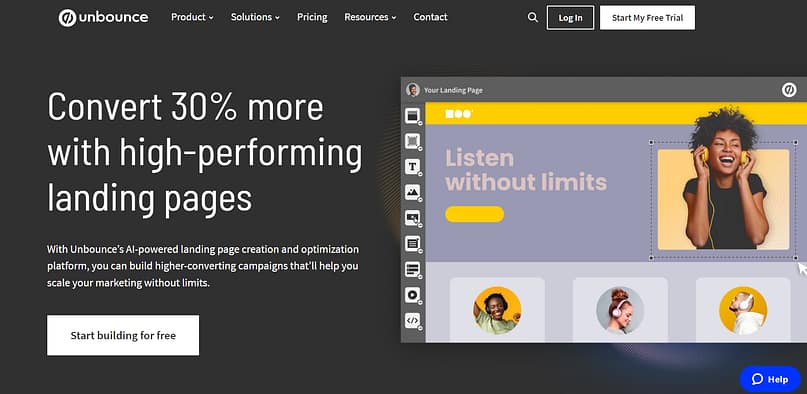Select the Form tool in builder sidebar
Image resolution: width=807 pixels, height=394 pixels.
(x=412, y=243)
